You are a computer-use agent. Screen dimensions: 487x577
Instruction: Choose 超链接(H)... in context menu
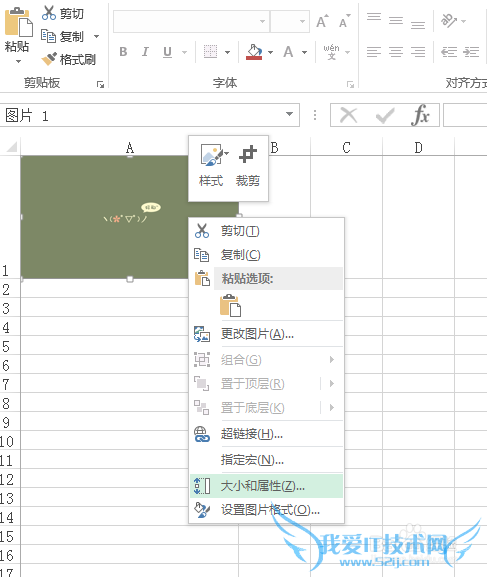pos(267,434)
